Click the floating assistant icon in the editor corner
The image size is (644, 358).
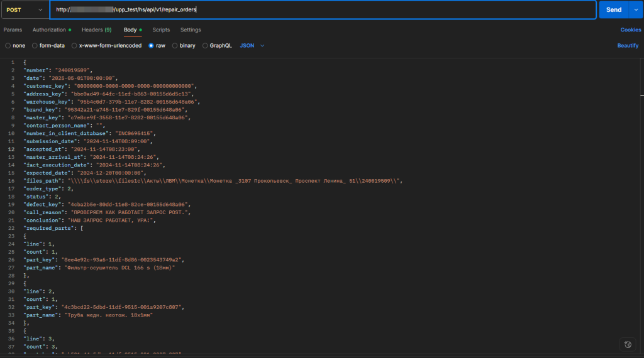pyautogui.click(x=627, y=344)
